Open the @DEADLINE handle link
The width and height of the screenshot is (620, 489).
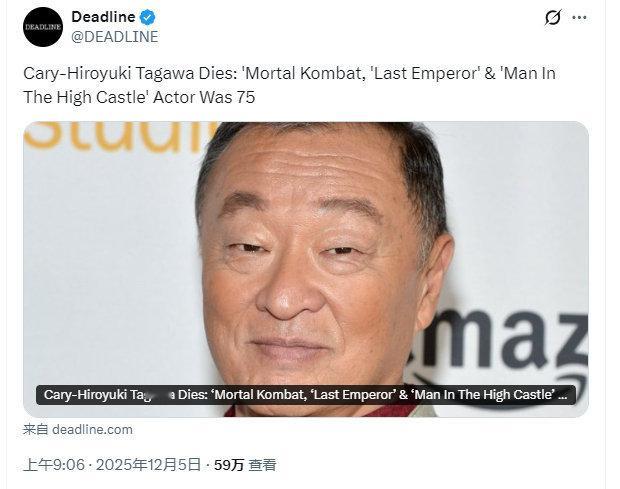(x=115, y=37)
